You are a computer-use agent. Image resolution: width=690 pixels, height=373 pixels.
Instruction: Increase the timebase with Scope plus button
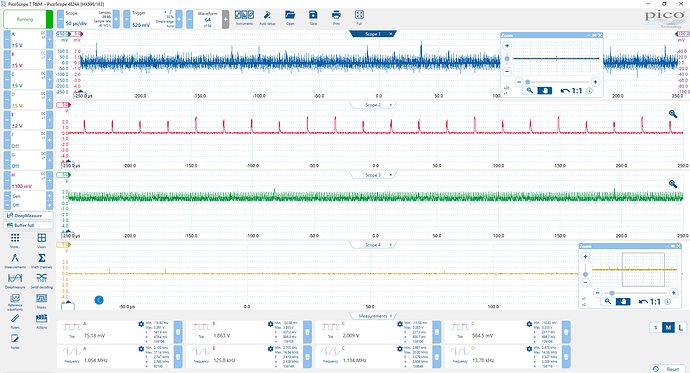click(116, 19)
